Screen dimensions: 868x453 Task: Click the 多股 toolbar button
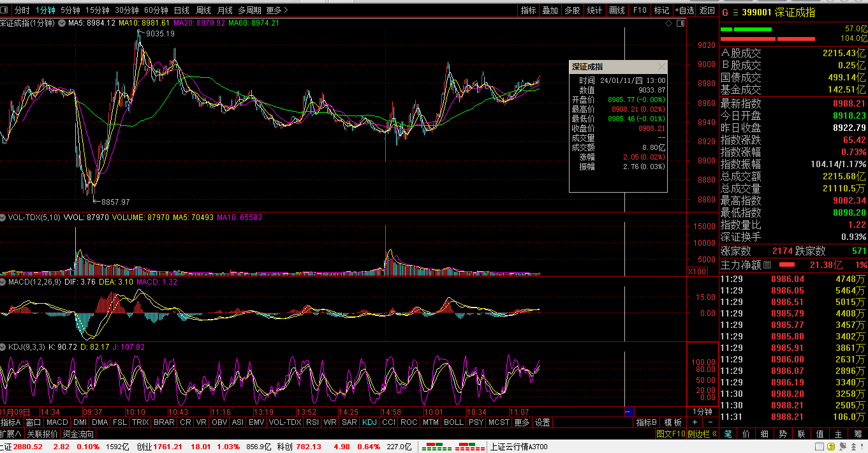pyautogui.click(x=572, y=10)
